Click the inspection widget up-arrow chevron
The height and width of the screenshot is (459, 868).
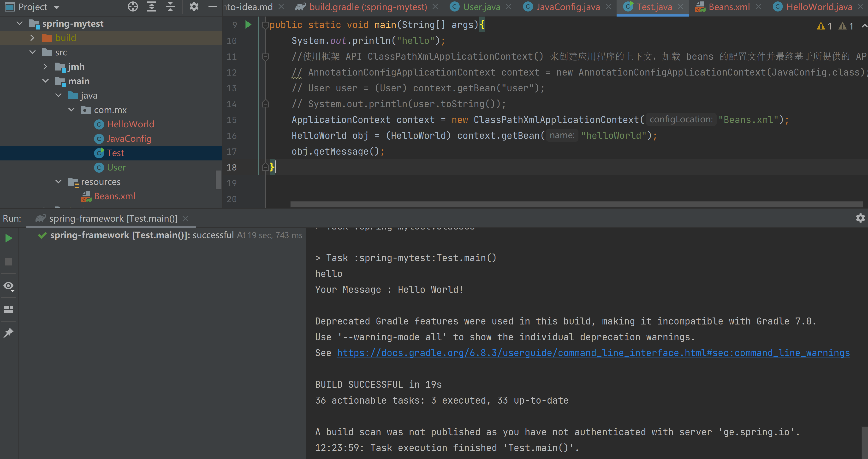pyautogui.click(x=864, y=26)
